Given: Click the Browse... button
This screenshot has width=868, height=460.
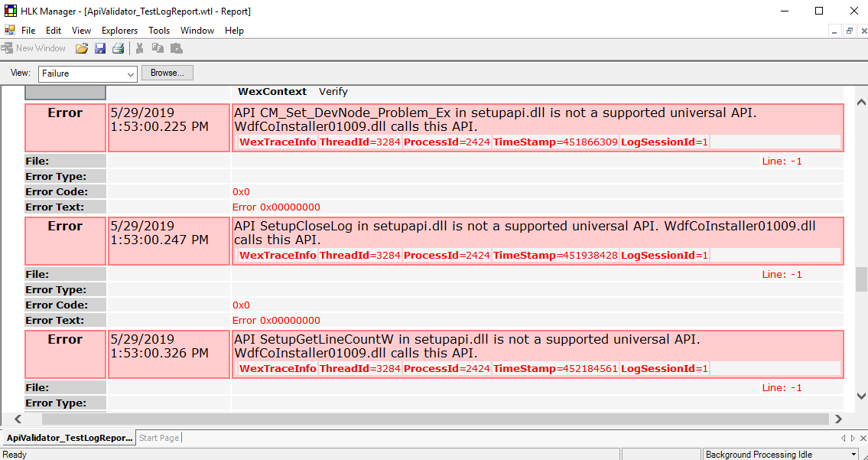Looking at the screenshot, I should tap(167, 73).
